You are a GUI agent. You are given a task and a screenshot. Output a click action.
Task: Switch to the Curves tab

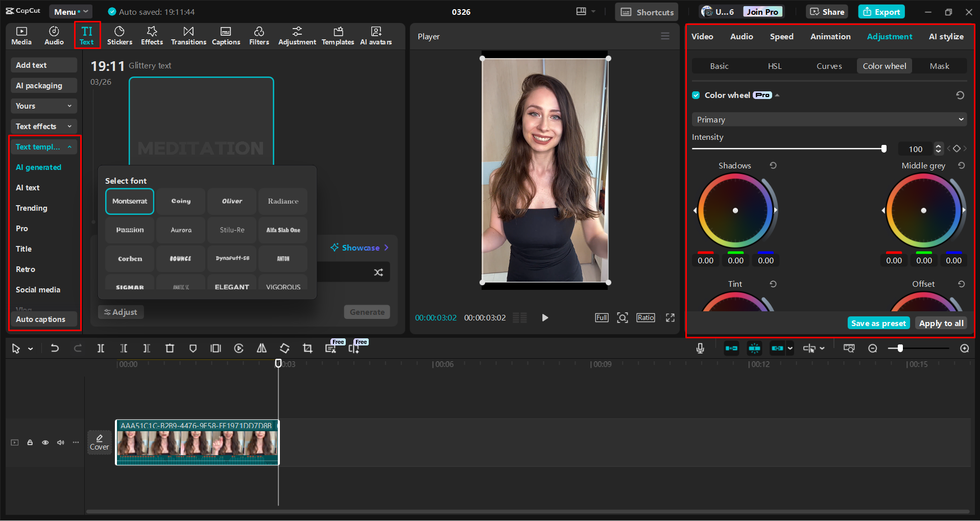tap(829, 66)
